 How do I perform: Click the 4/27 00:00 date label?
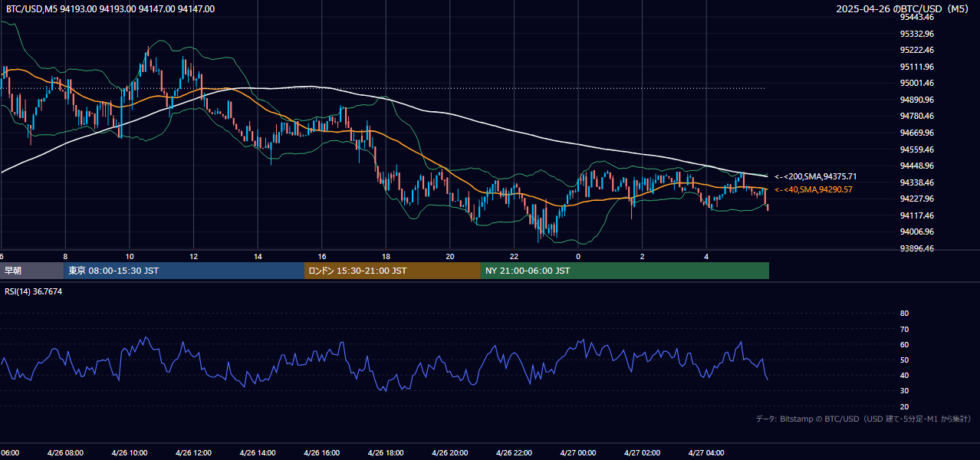tap(578, 452)
